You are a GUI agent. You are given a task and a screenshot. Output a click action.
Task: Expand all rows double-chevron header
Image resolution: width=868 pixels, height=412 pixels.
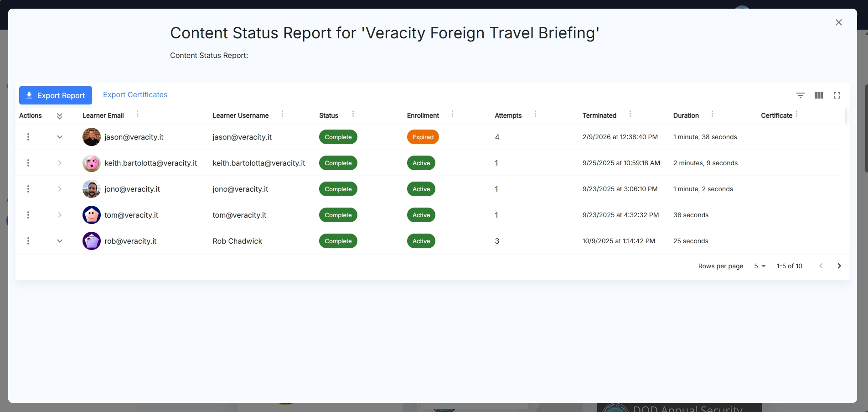pos(60,116)
